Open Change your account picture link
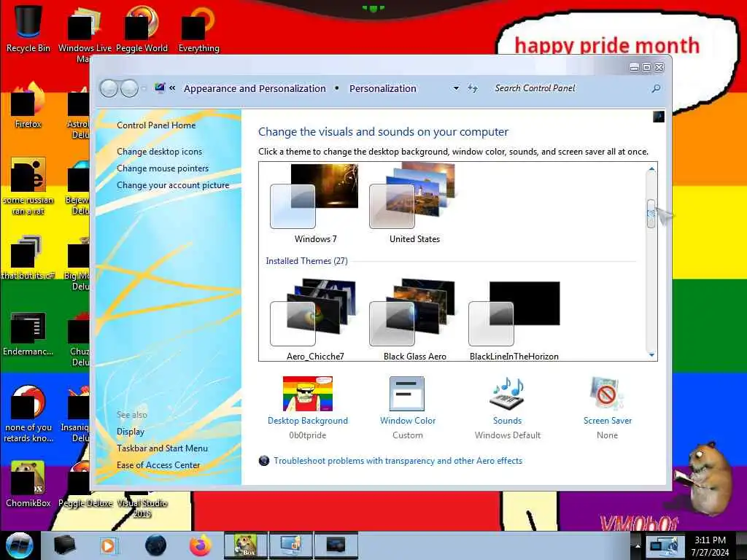747x560 pixels. tap(173, 185)
